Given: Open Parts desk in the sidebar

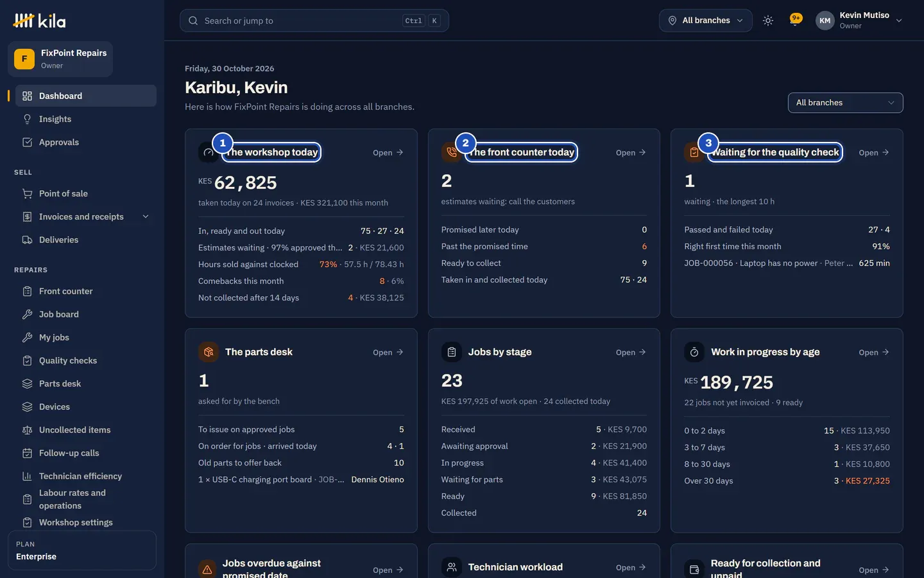Looking at the screenshot, I should pos(86,383).
